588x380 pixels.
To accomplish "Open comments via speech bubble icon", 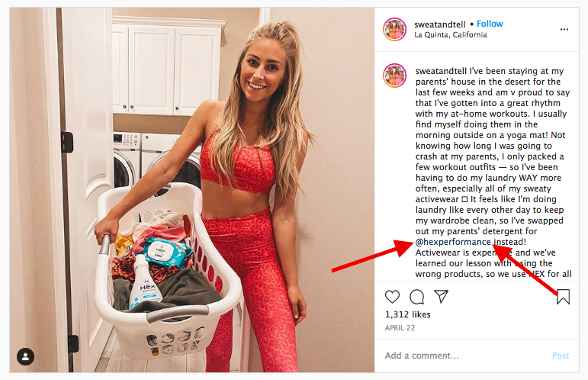I will coord(416,297).
